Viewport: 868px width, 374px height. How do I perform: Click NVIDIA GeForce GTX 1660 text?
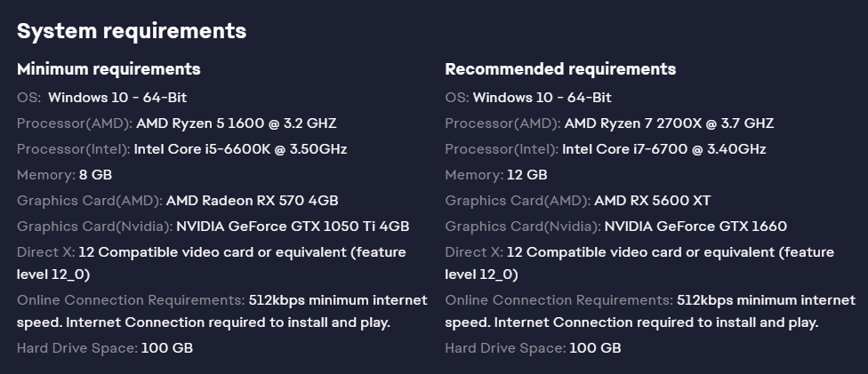click(x=695, y=227)
